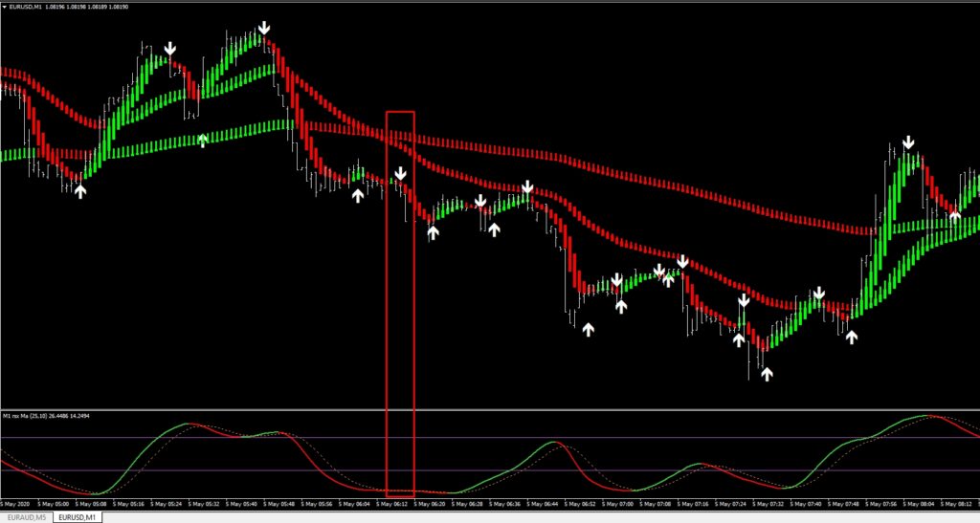Select the EURUSD,M1 chart tab

point(78,517)
